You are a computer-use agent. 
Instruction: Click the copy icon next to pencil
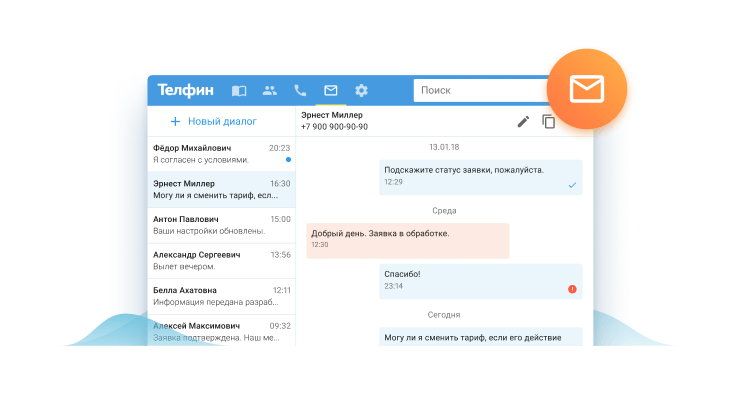pyautogui.click(x=549, y=122)
